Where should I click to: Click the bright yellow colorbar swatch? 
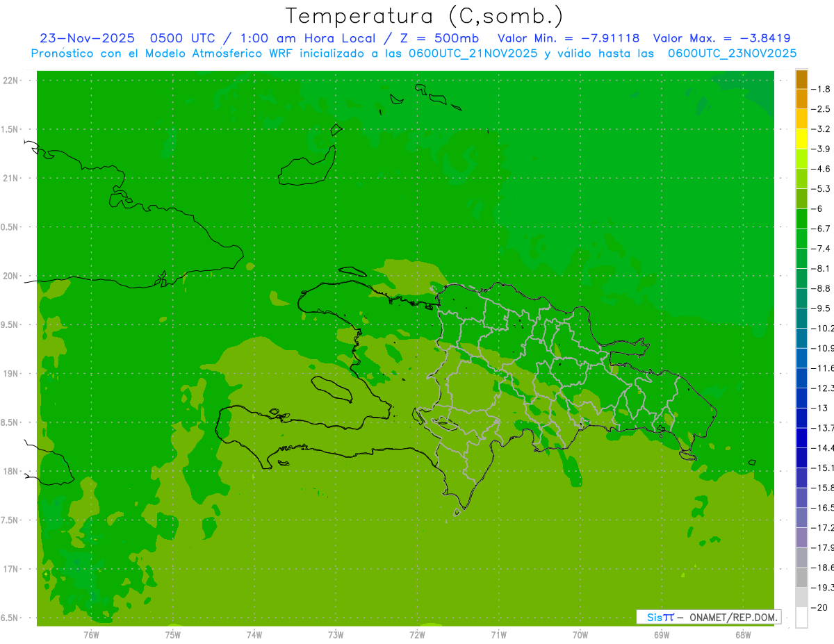tap(801, 139)
